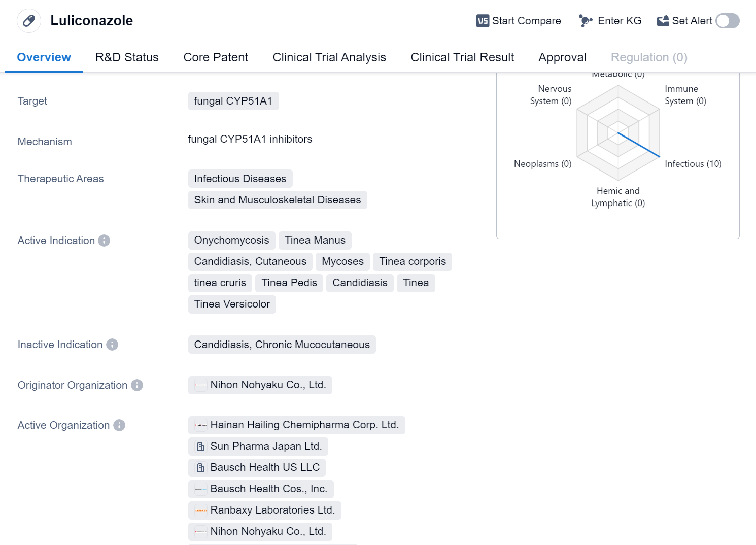This screenshot has height=545, width=756.
Task: Click the Luliconazole pill drug icon
Action: 29,21
